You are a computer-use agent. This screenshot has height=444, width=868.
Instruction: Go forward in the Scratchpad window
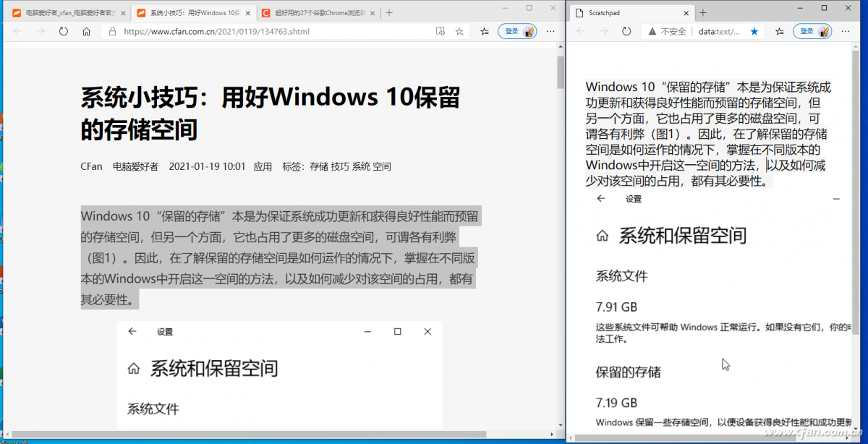click(603, 32)
